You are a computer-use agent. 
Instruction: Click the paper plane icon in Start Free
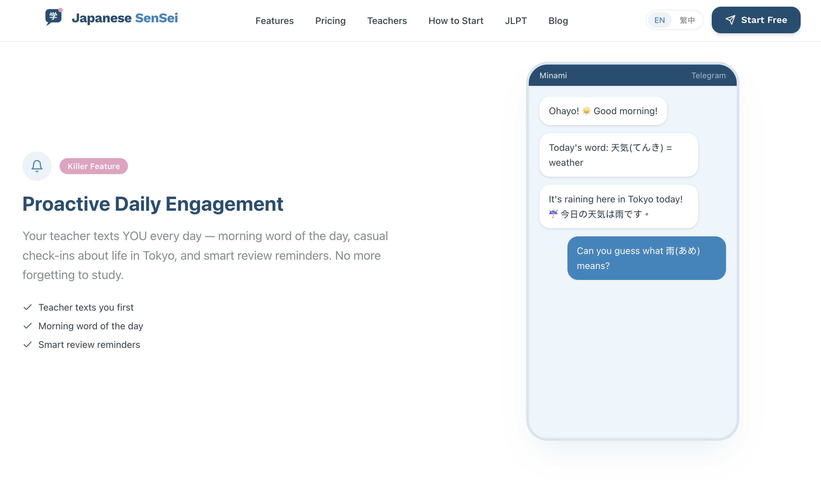tap(730, 20)
